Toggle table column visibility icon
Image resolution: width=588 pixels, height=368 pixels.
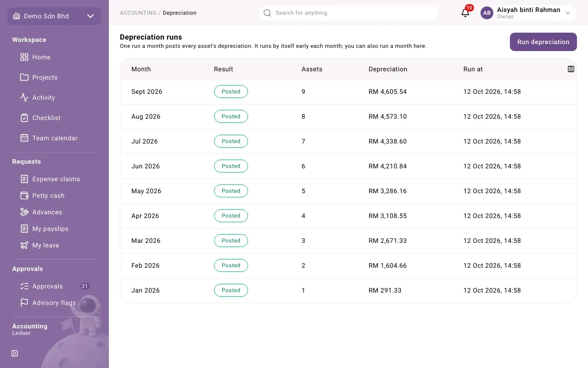point(571,69)
